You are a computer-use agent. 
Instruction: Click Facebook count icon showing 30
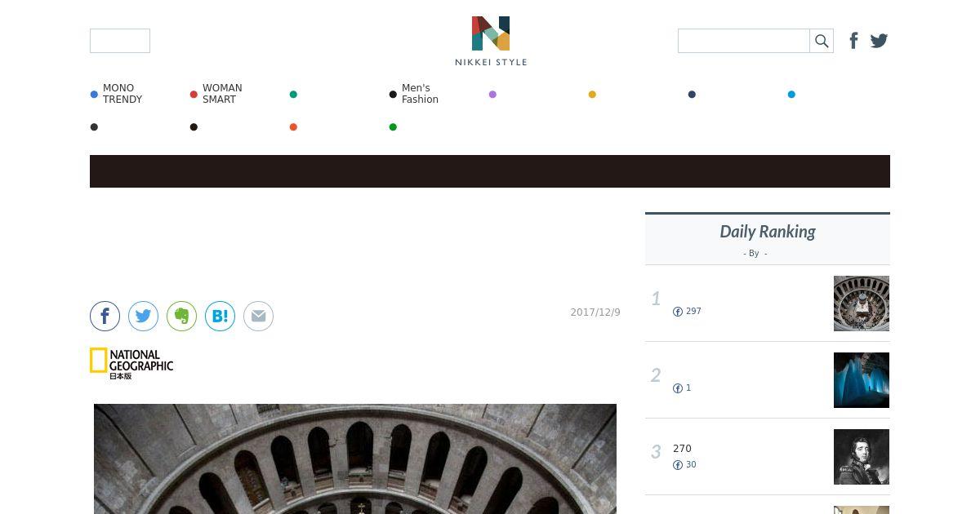point(678,465)
